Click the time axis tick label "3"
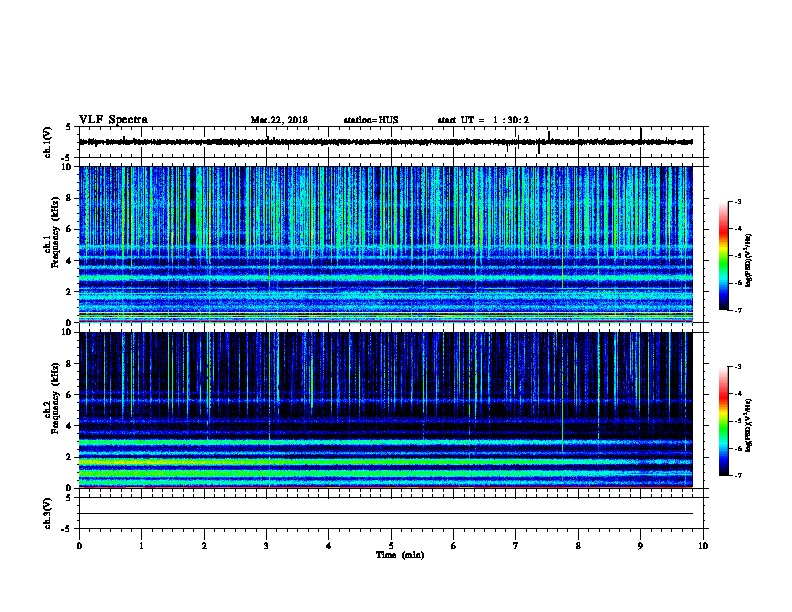This screenshot has width=792, height=612. [266, 546]
